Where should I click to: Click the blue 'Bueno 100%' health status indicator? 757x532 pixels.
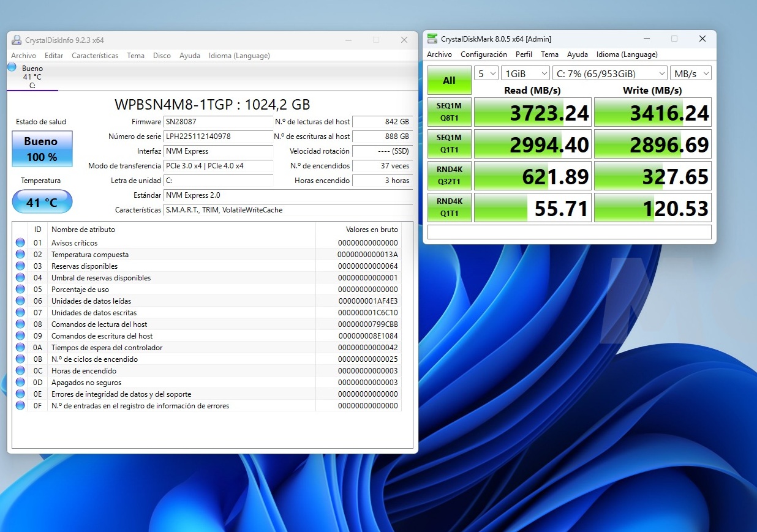coord(41,148)
